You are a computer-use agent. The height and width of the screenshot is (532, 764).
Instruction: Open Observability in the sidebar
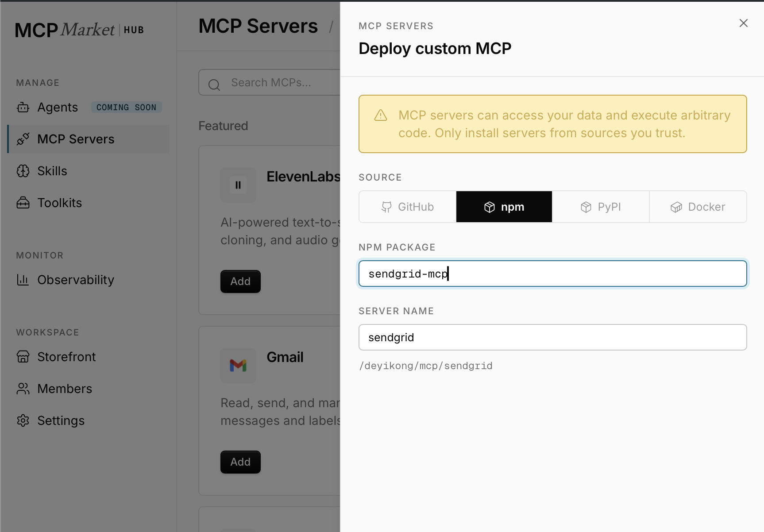tap(89, 280)
